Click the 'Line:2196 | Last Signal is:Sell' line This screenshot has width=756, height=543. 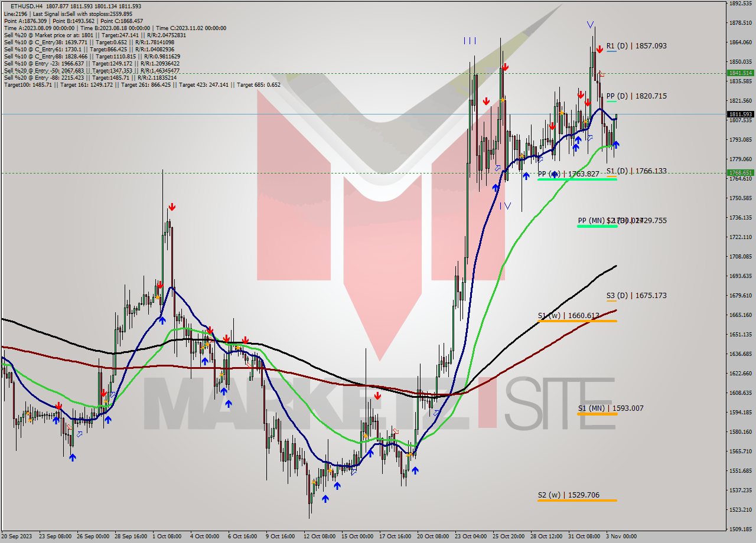click(68, 14)
